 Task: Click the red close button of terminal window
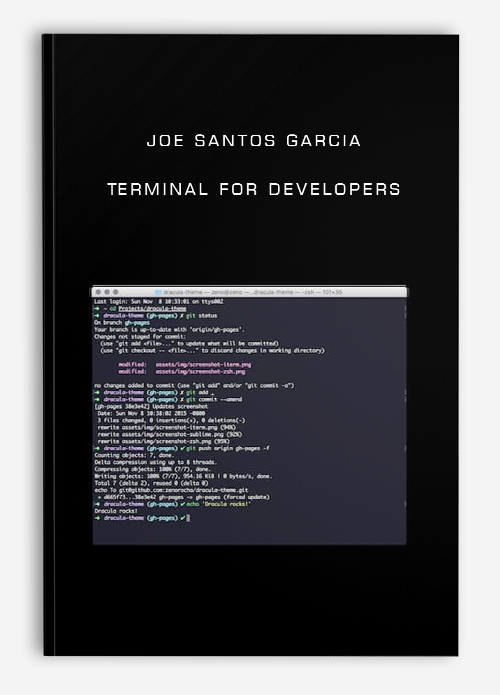tap(98, 292)
